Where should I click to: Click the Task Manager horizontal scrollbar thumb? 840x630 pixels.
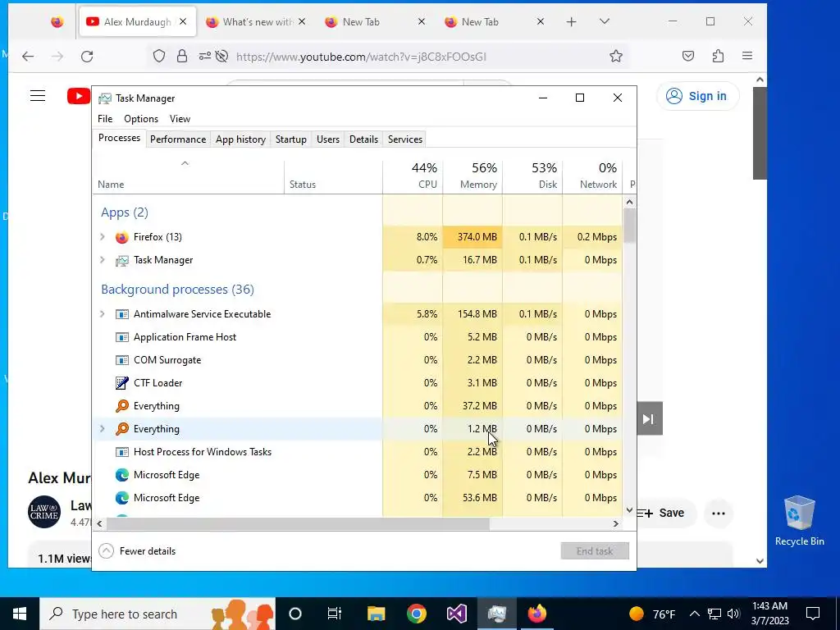pyautogui.click(x=297, y=524)
